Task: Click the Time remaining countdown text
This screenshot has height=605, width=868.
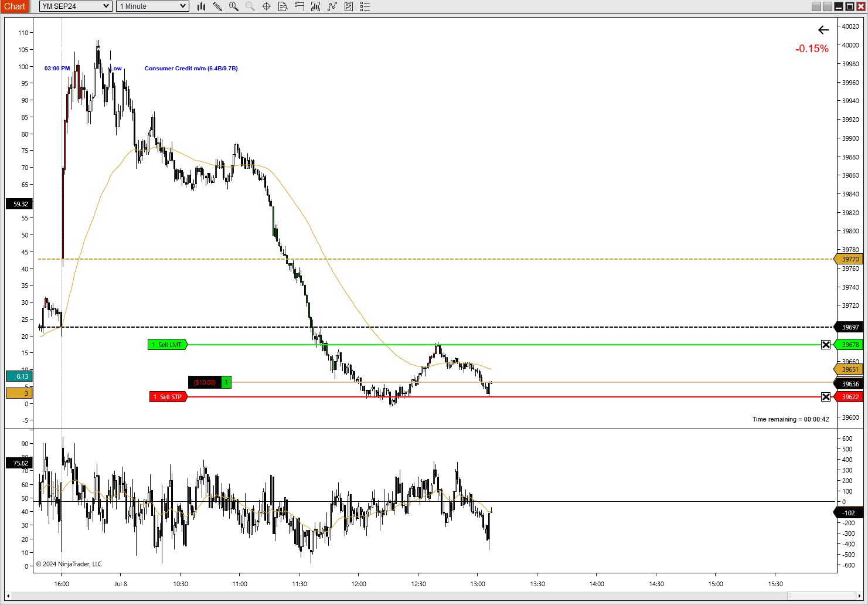Action: 791,419
